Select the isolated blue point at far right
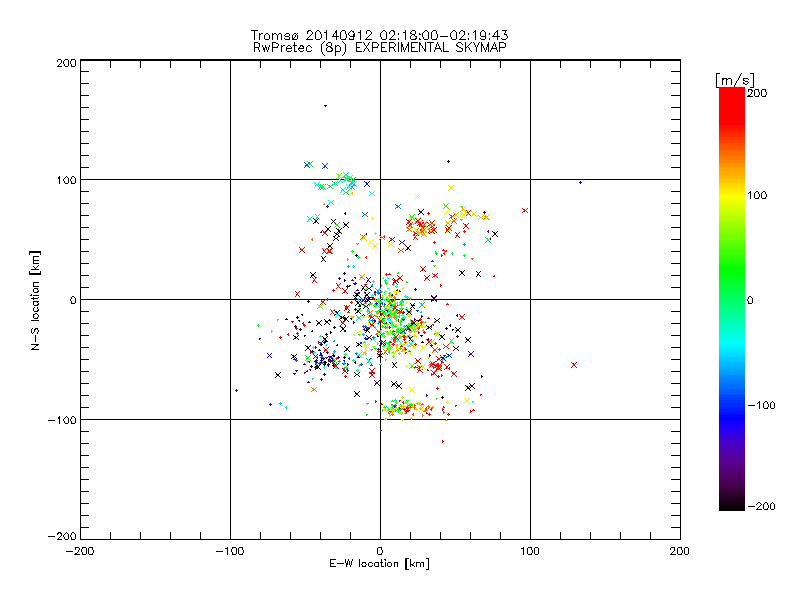The height and width of the screenshot is (600, 800). pyautogui.click(x=580, y=182)
